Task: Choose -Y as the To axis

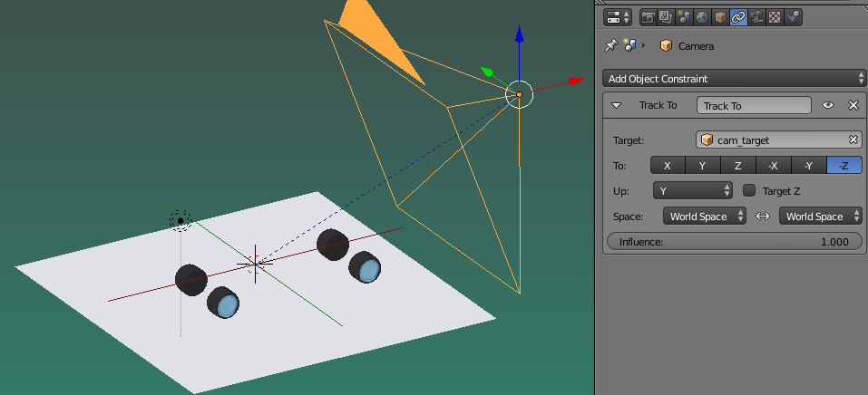Action: (x=809, y=166)
